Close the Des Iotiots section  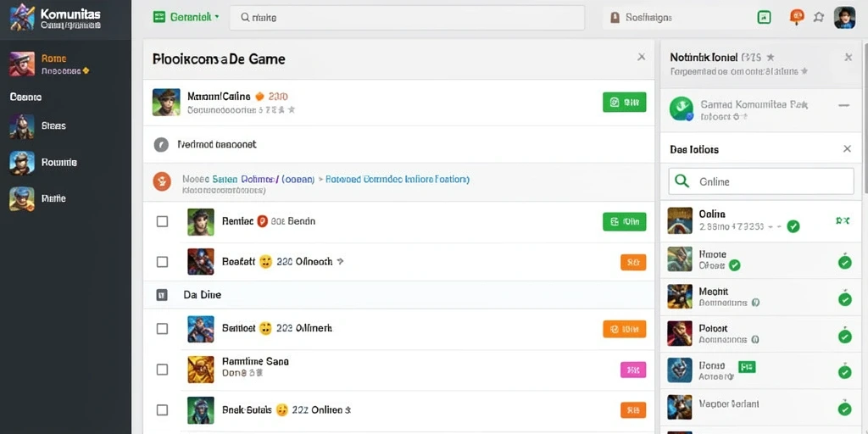847,149
